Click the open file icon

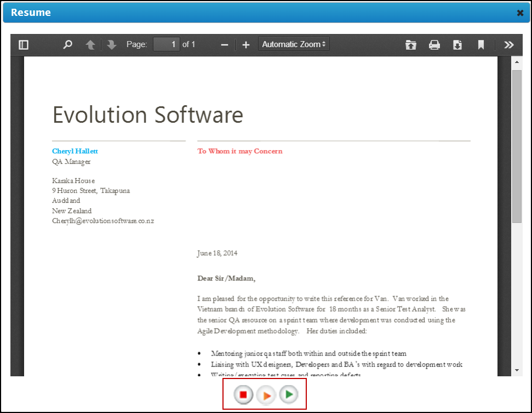[411, 45]
